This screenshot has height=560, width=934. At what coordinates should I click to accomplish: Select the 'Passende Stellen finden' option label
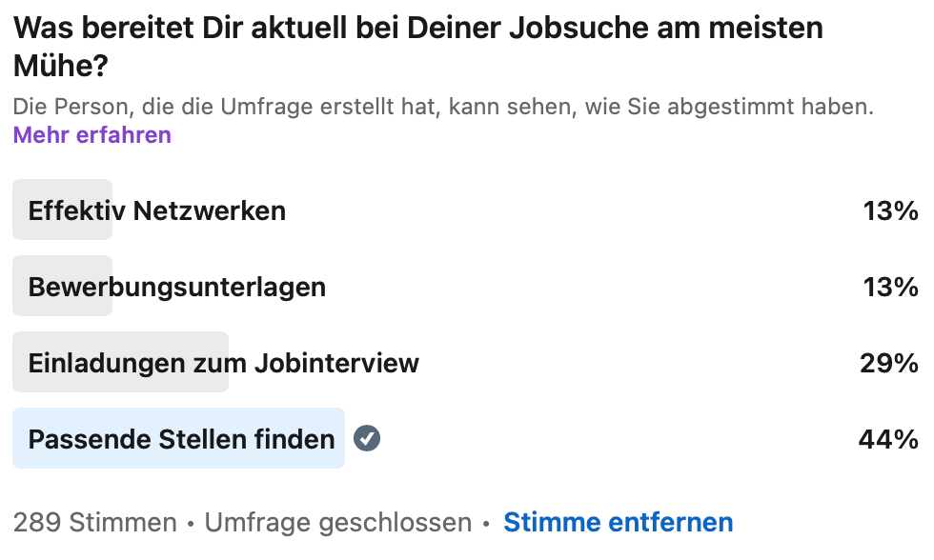point(182,439)
